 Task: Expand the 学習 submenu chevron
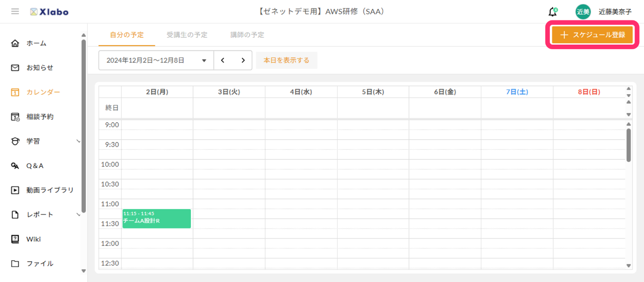pyautogui.click(x=78, y=141)
